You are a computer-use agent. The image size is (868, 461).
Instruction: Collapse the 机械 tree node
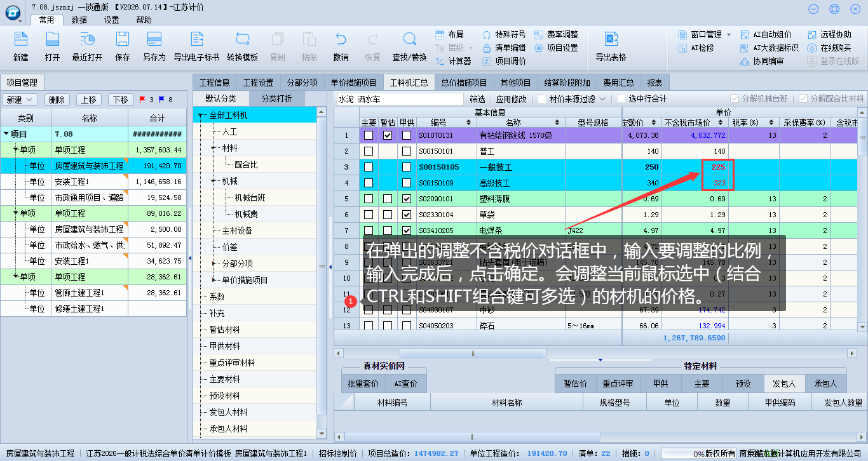coord(214,181)
